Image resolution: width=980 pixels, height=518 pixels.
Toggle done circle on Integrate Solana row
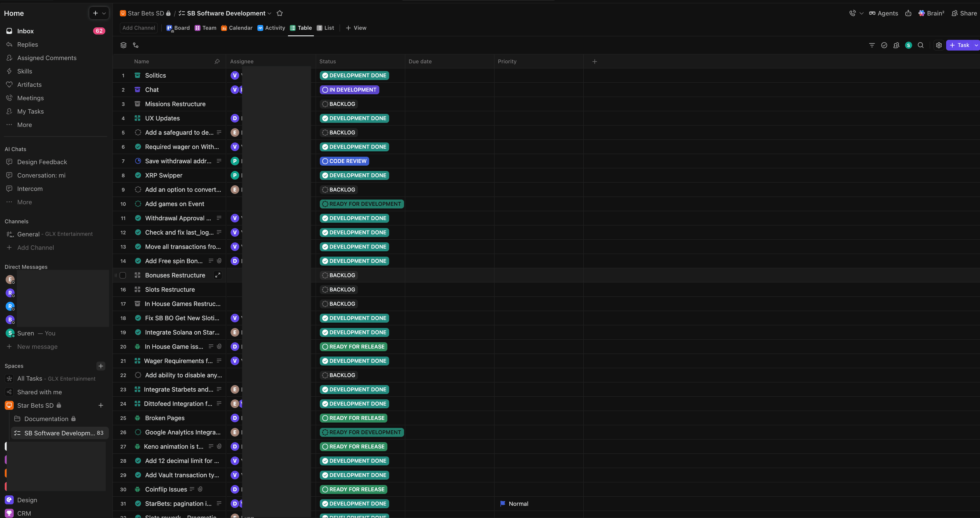click(138, 332)
